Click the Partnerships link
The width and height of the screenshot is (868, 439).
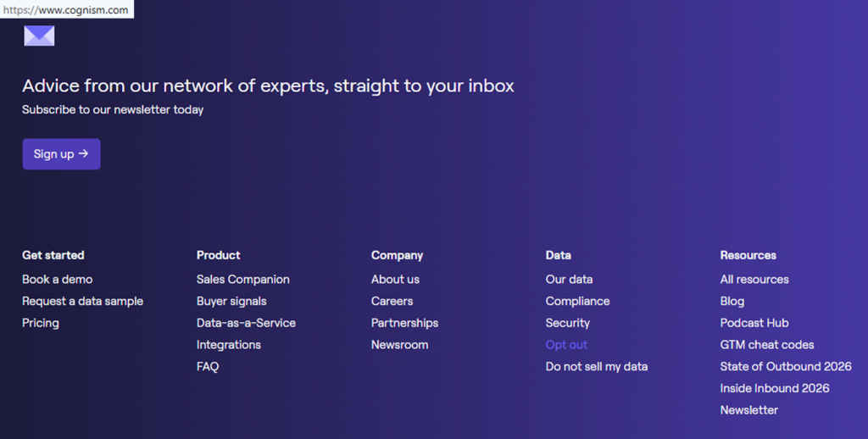404,323
